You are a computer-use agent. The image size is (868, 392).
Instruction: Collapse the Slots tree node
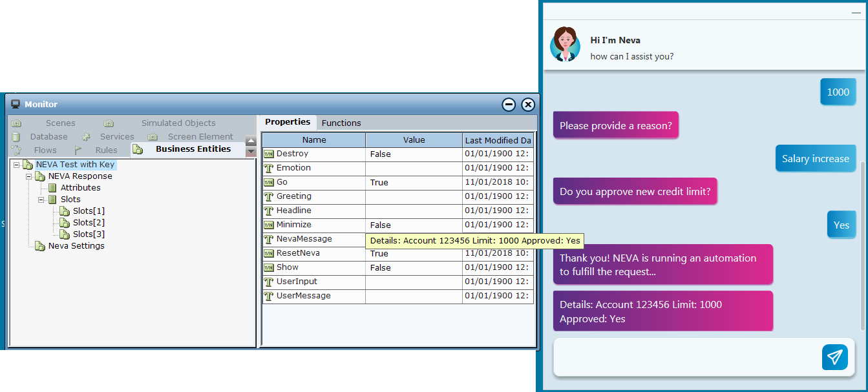coord(41,200)
